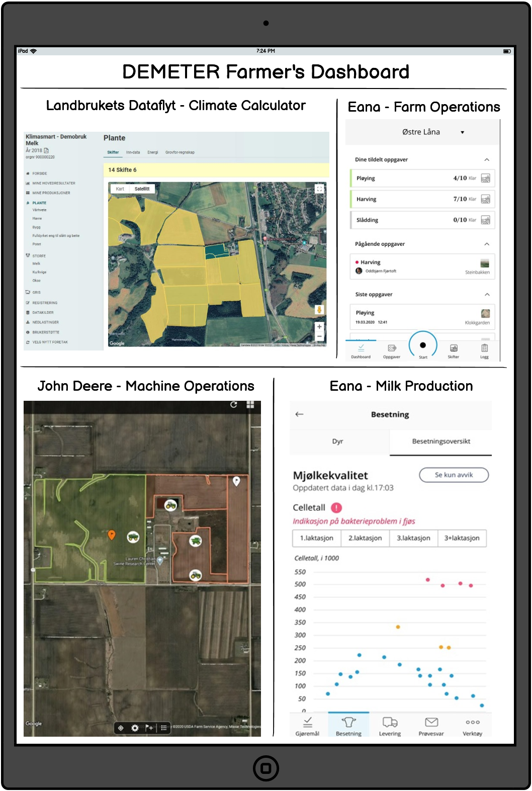Switch to the Energi tab
This screenshot has height=791, width=532.
(x=153, y=152)
